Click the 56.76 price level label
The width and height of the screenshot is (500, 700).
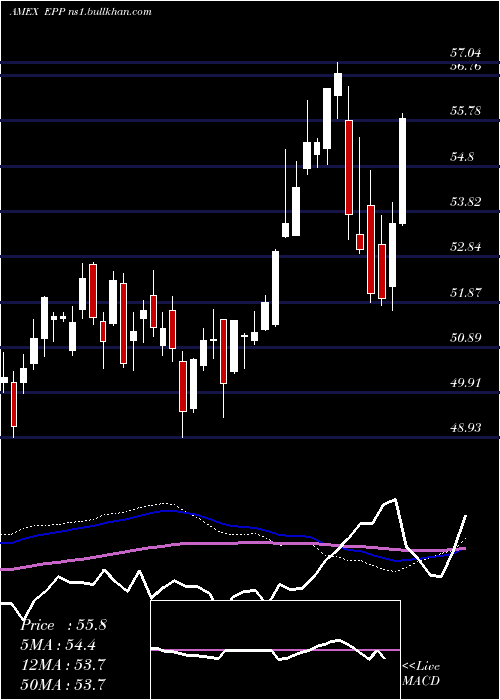point(466,67)
